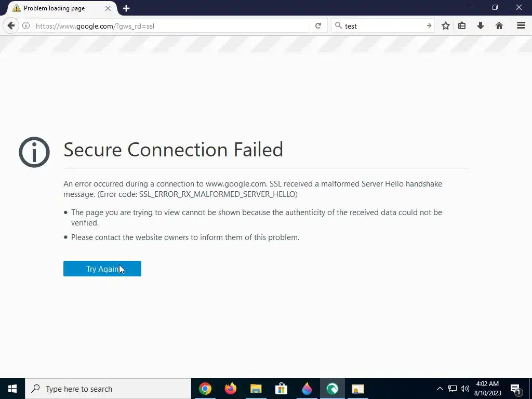Open the Downloads arrow panel
The image size is (532, 399).
click(481, 25)
